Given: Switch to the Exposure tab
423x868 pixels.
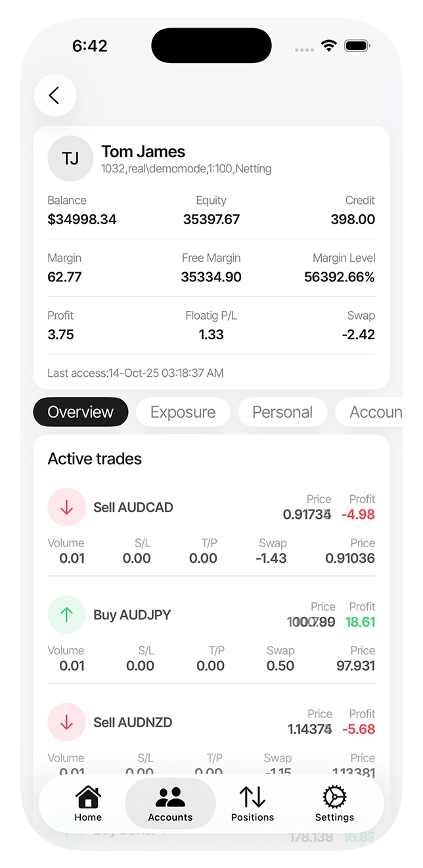Looking at the screenshot, I should tap(183, 412).
